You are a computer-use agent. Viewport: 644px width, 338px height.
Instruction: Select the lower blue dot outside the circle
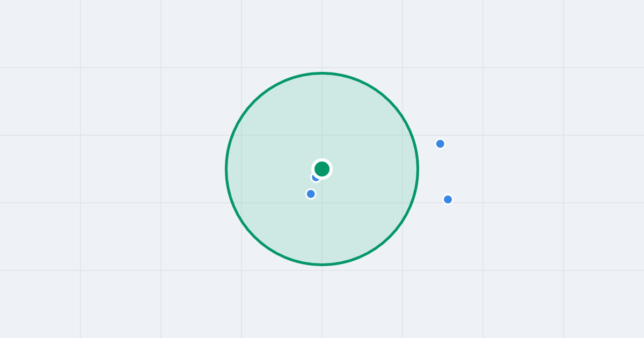point(448,200)
